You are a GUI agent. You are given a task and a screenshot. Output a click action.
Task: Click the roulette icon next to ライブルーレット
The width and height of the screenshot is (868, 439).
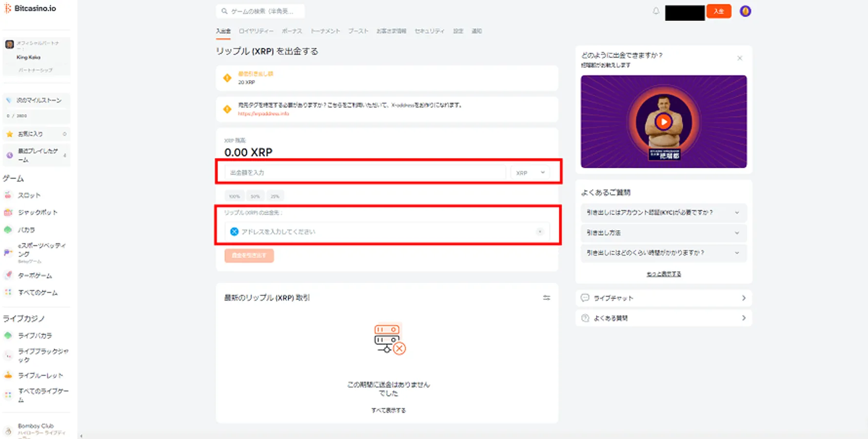(8, 375)
